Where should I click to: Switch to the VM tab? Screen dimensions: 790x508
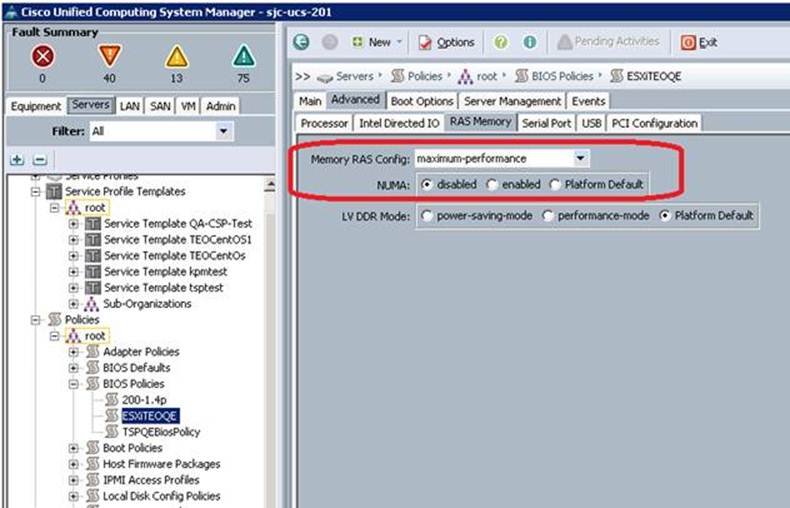(x=188, y=106)
